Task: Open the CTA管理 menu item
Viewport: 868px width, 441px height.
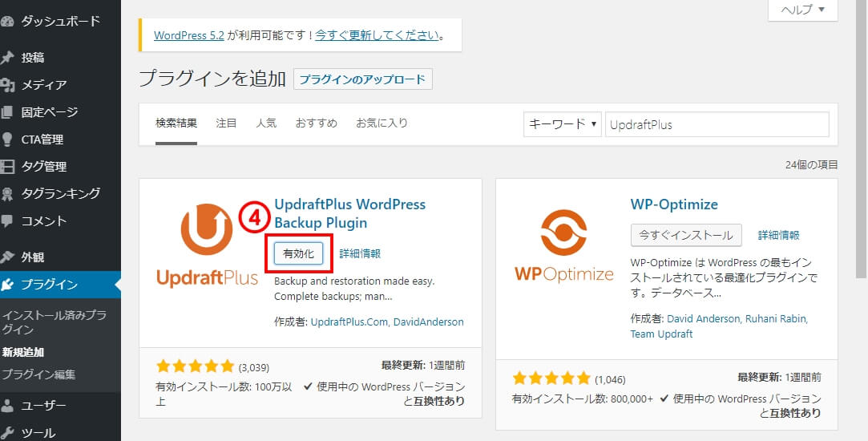Action: (42, 139)
